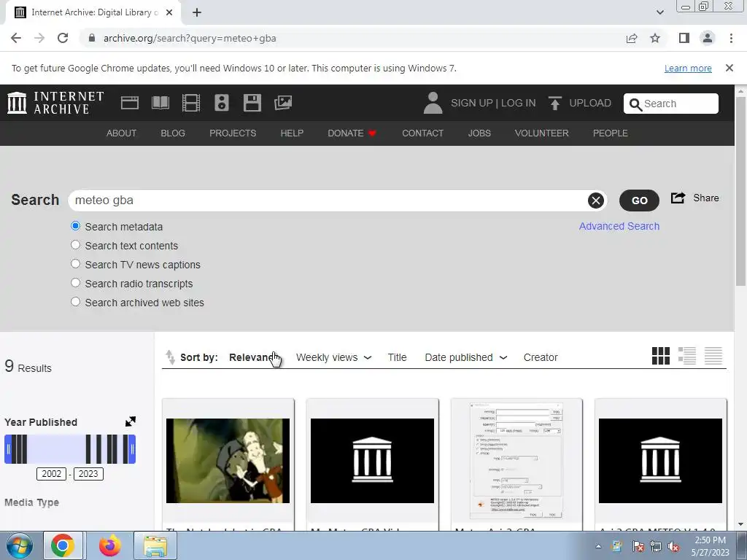This screenshot has height=560, width=747.
Task: Switch to tile grid view
Action: [x=660, y=356]
